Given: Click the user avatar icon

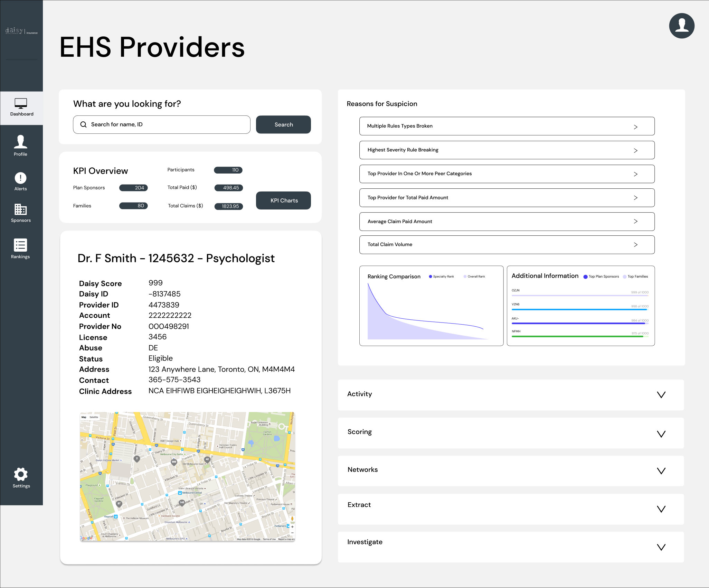Looking at the screenshot, I should [x=681, y=26].
